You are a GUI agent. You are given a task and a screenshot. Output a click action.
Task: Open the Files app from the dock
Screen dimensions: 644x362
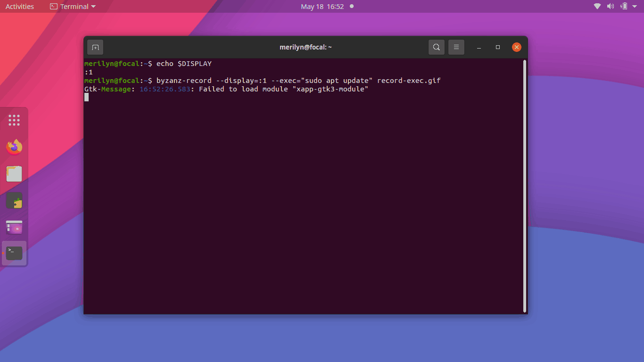pos(14,173)
